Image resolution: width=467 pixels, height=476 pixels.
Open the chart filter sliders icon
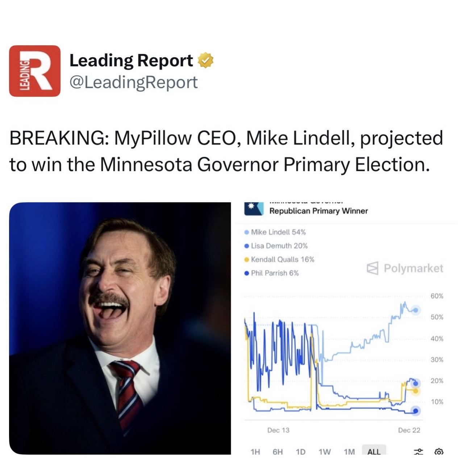418,451
